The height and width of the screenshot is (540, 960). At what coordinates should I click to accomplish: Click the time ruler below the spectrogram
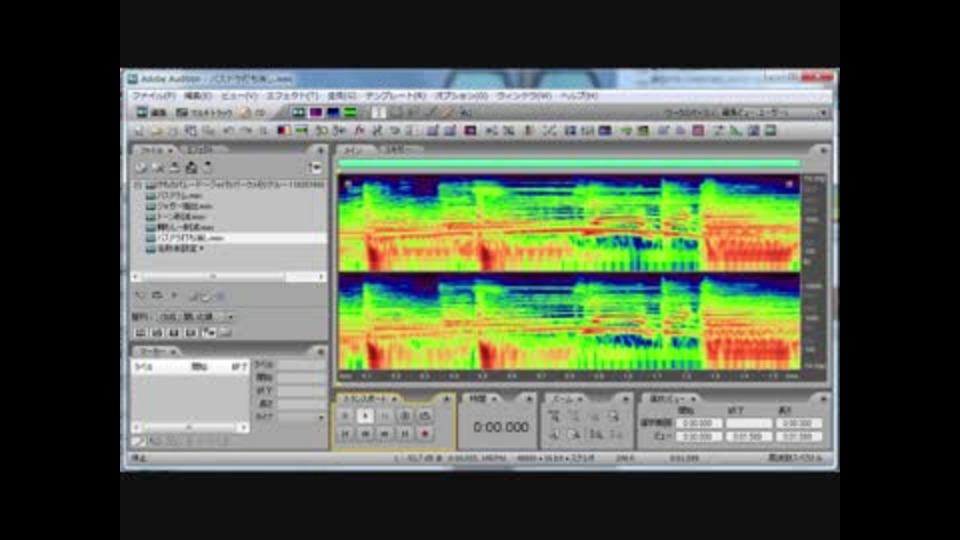(569, 376)
